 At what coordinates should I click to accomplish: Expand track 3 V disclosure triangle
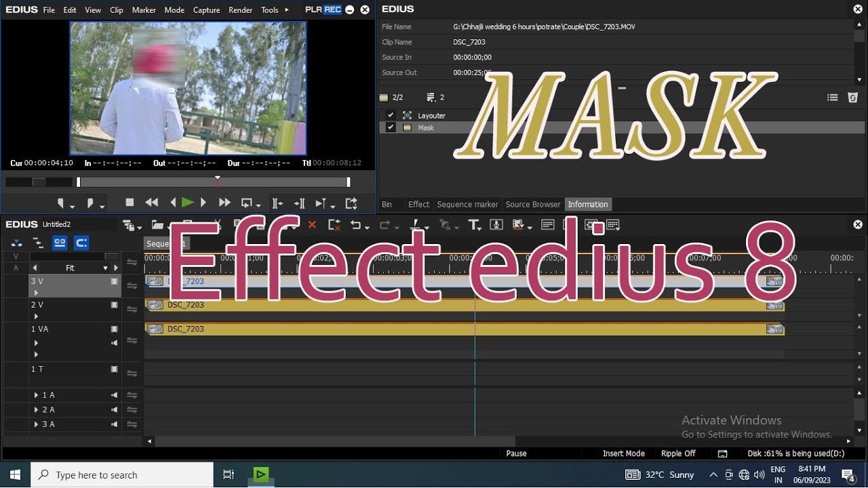pos(36,293)
